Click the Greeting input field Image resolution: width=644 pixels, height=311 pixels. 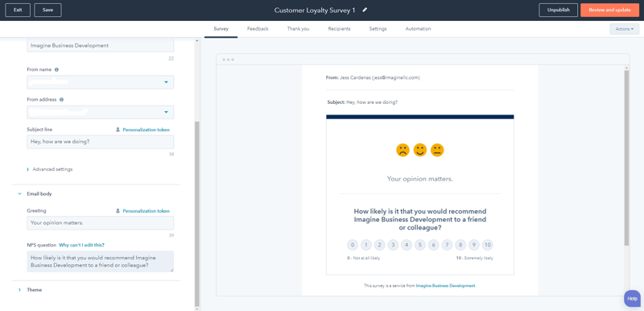pyautogui.click(x=100, y=223)
